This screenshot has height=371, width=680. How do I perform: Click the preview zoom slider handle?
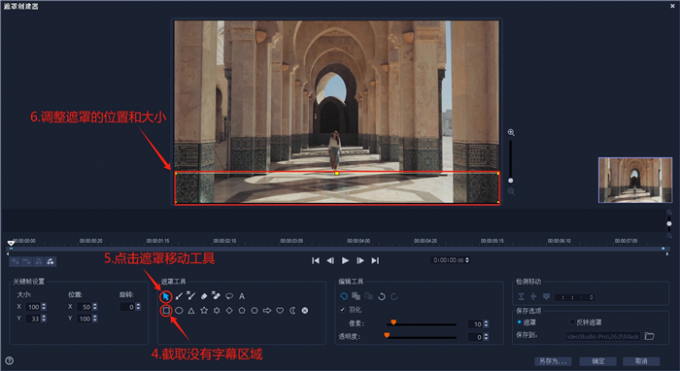point(510,180)
